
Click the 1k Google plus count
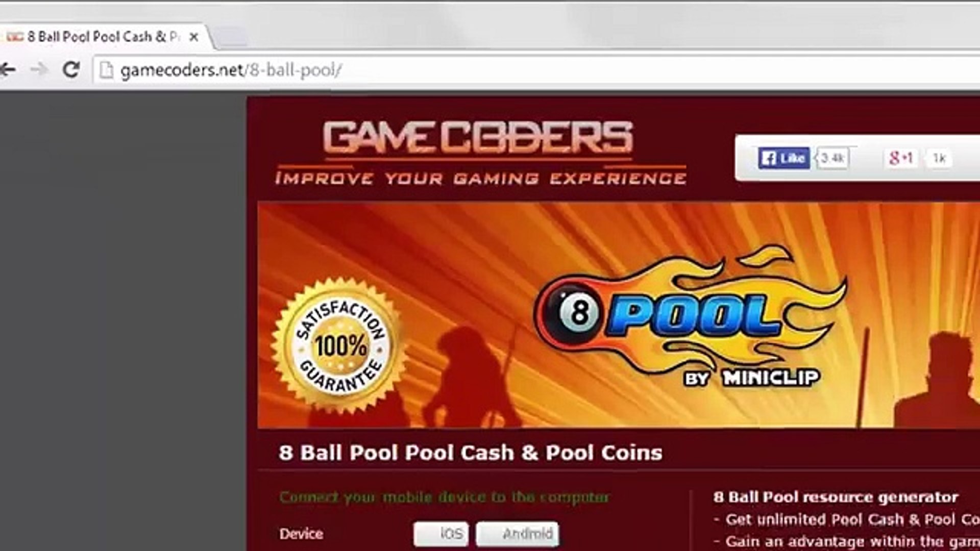(x=939, y=158)
